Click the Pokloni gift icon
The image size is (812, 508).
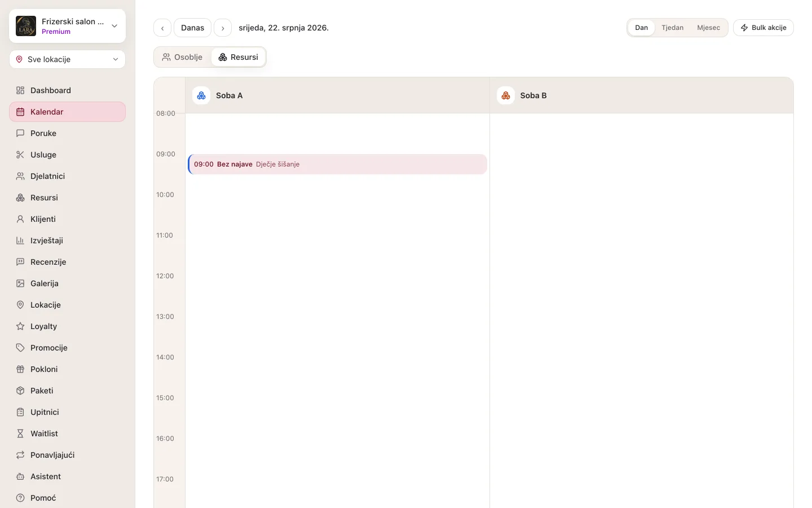pyautogui.click(x=20, y=369)
